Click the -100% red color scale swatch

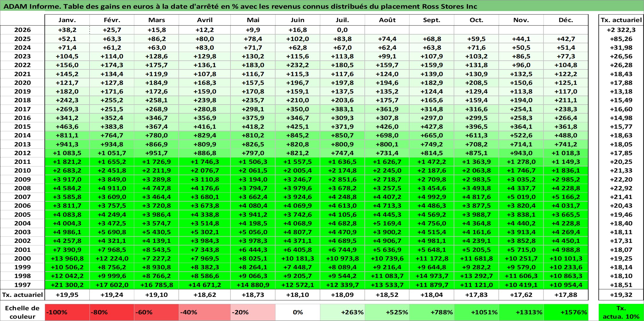point(67,312)
